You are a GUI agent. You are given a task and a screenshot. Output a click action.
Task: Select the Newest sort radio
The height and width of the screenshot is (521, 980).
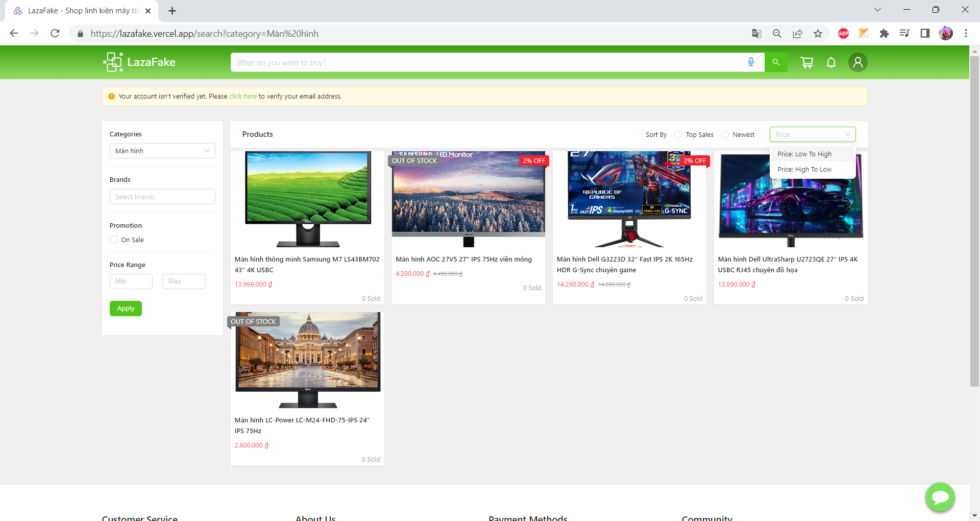coord(725,134)
